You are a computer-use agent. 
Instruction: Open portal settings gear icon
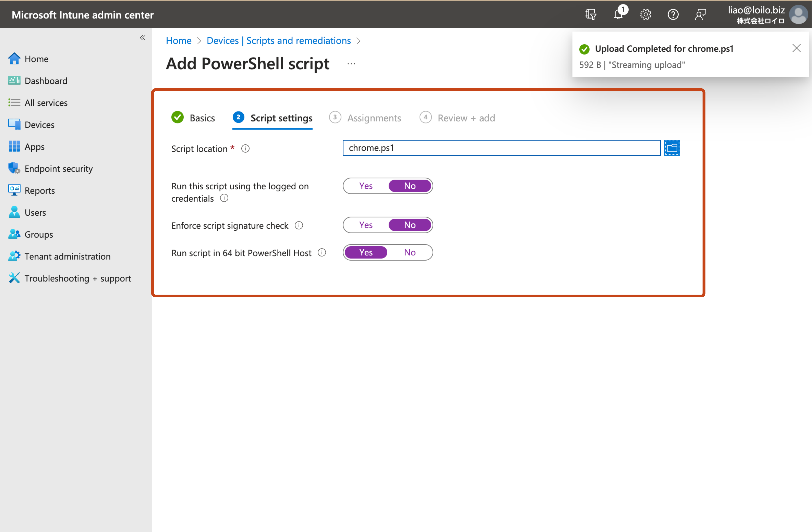[646, 14]
